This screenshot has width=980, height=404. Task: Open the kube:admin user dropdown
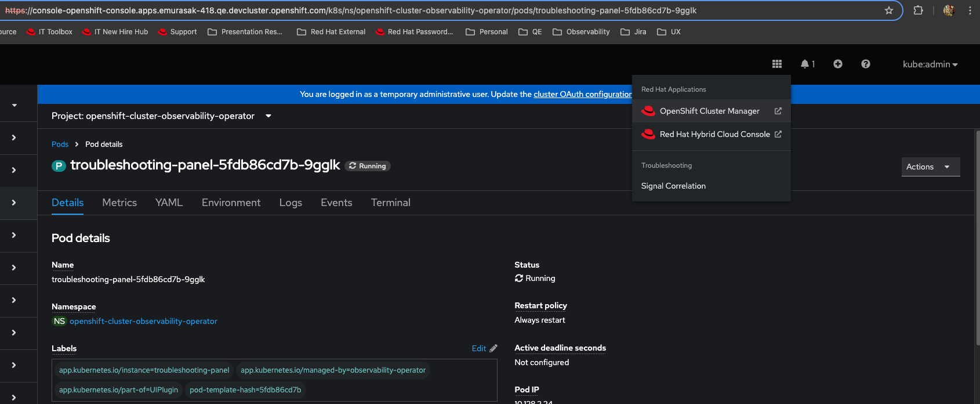pos(930,64)
